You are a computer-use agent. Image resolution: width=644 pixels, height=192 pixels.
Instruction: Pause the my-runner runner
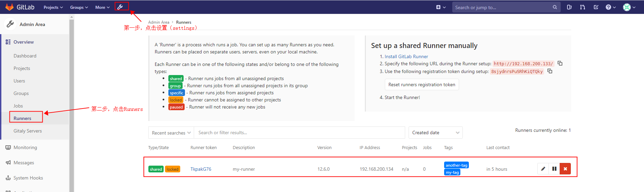coord(554,169)
